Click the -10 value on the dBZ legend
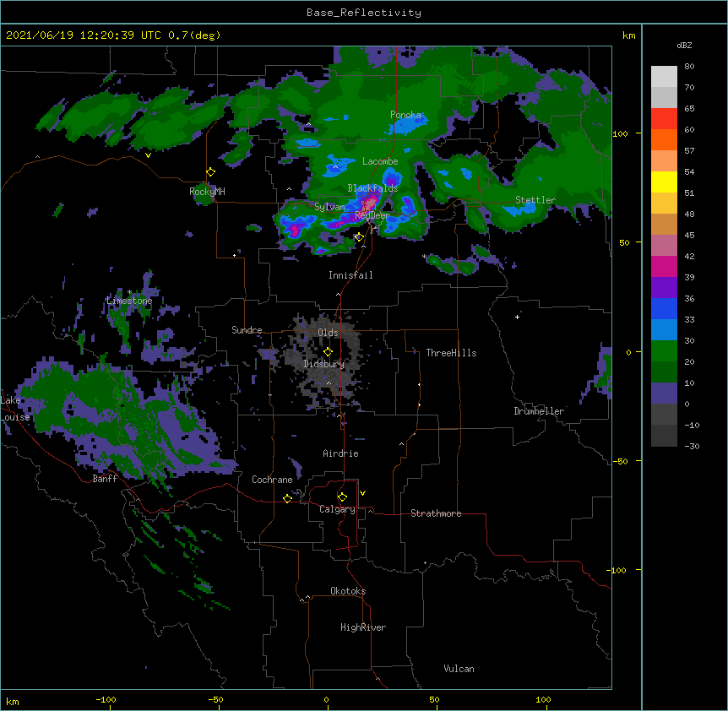Image resolution: width=728 pixels, height=711 pixels. point(692,425)
